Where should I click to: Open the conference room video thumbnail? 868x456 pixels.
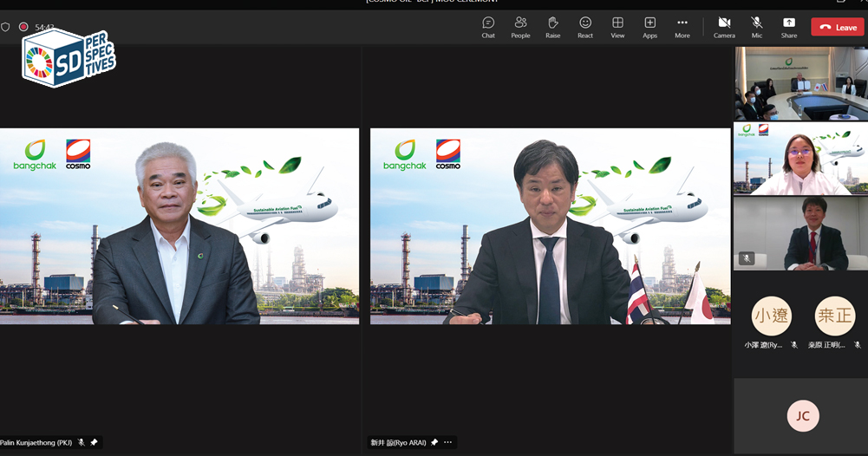point(800,83)
